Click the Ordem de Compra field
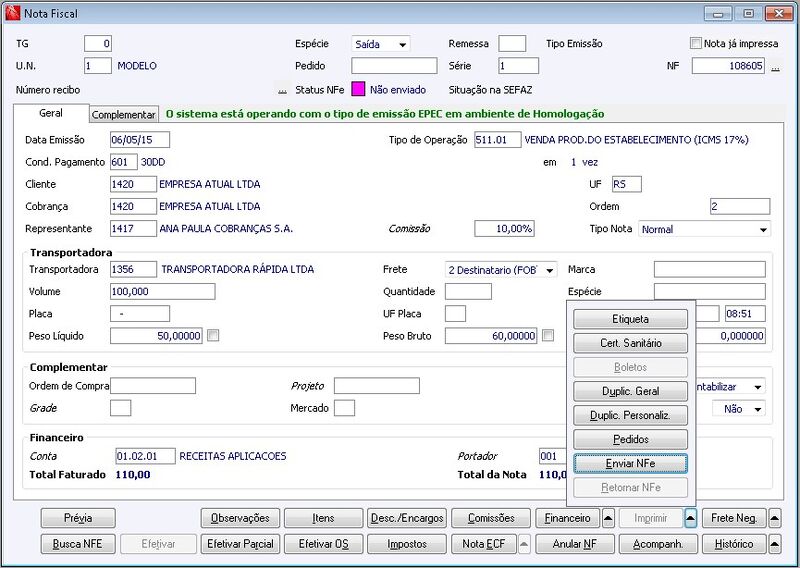The height and width of the screenshot is (568, 800). pos(153,386)
